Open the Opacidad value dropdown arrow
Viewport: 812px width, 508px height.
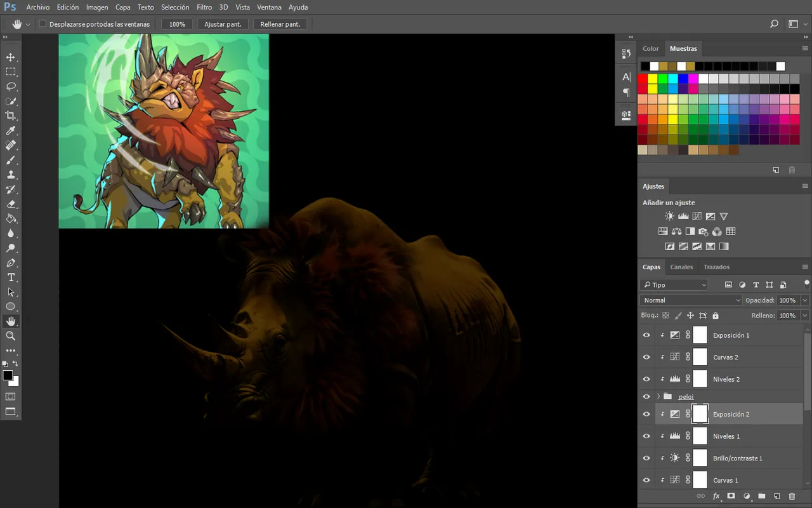805,300
